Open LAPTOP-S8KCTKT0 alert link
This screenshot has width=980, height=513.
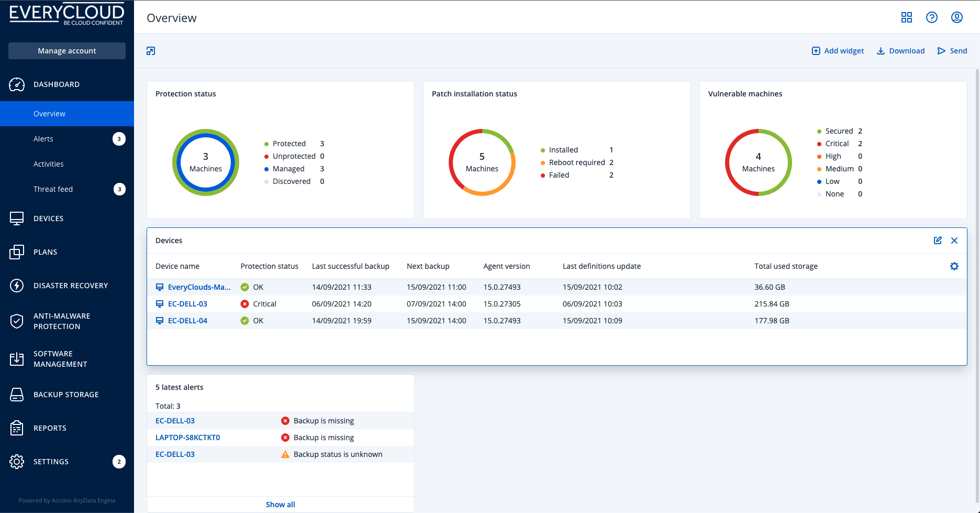(187, 438)
